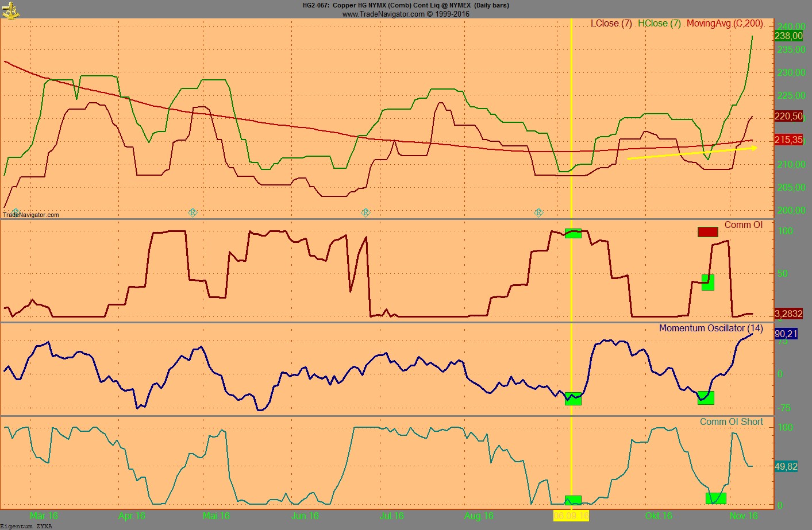The height and width of the screenshot is (530, 812).
Task: Click the 238,00 green price tag
Action: point(788,36)
